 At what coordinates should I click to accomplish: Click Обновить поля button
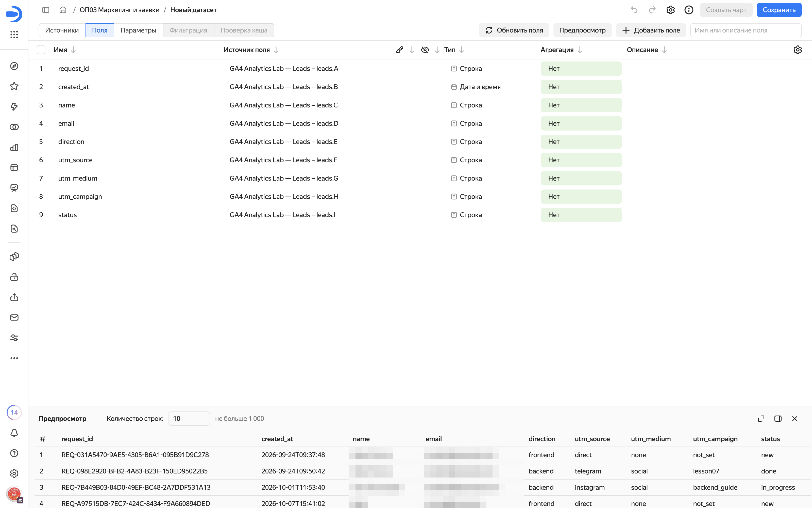[514, 30]
